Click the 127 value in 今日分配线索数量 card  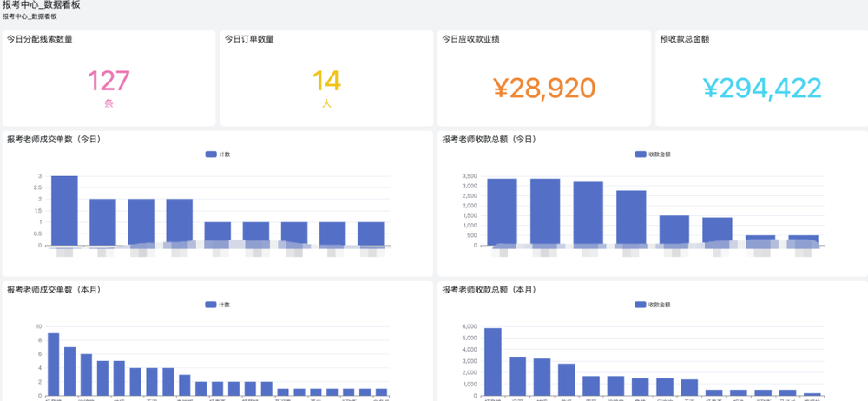click(108, 81)
